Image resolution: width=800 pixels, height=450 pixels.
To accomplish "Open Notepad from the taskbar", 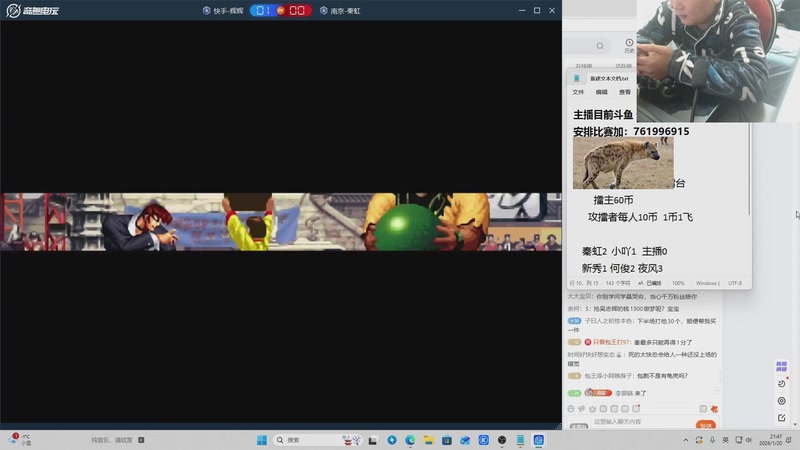I will (520, 440).
